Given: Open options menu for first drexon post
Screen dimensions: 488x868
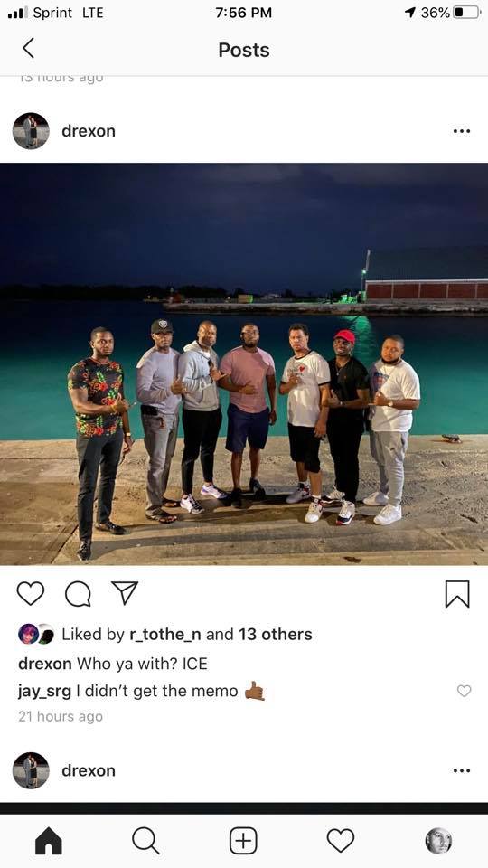Looking at the screenshot, I should tap(462, 131).
